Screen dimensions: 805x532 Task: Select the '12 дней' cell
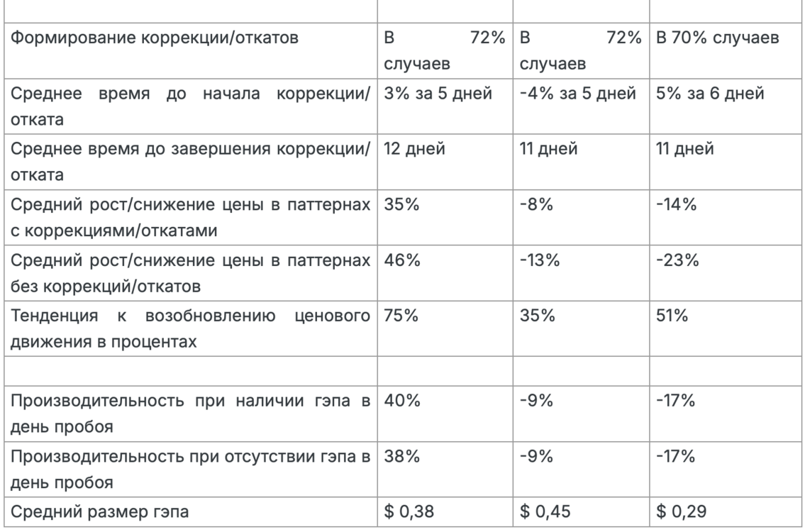414,149
